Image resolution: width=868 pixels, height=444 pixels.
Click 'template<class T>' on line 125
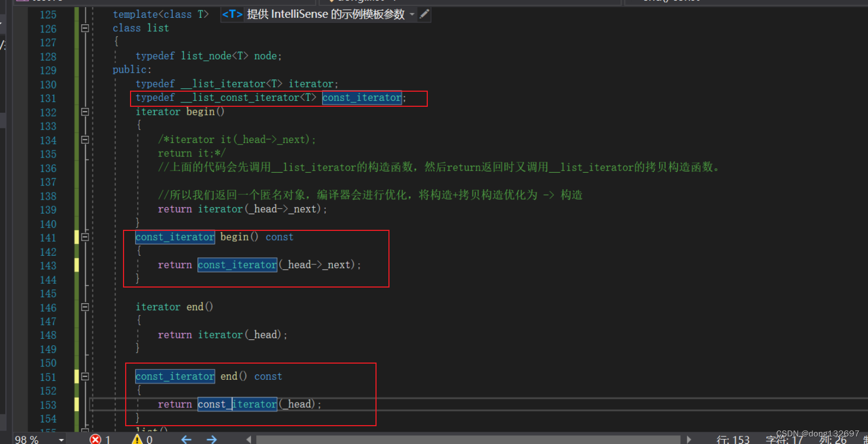point(161,15)
